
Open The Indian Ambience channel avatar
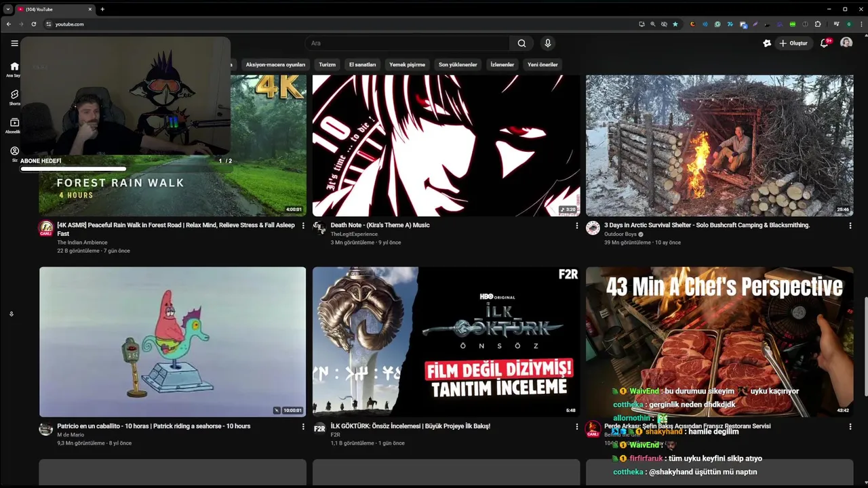click(46, 228)
